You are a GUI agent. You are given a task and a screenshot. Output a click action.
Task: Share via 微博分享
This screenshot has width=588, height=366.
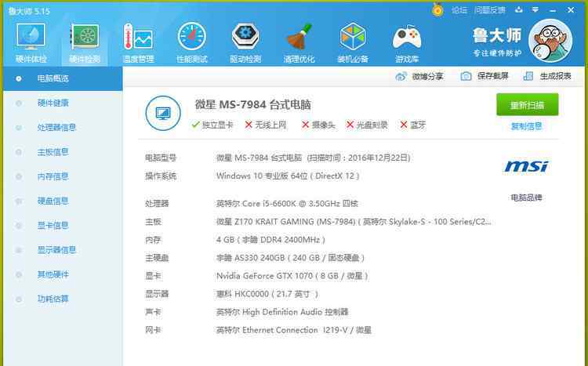coord(420,76)
